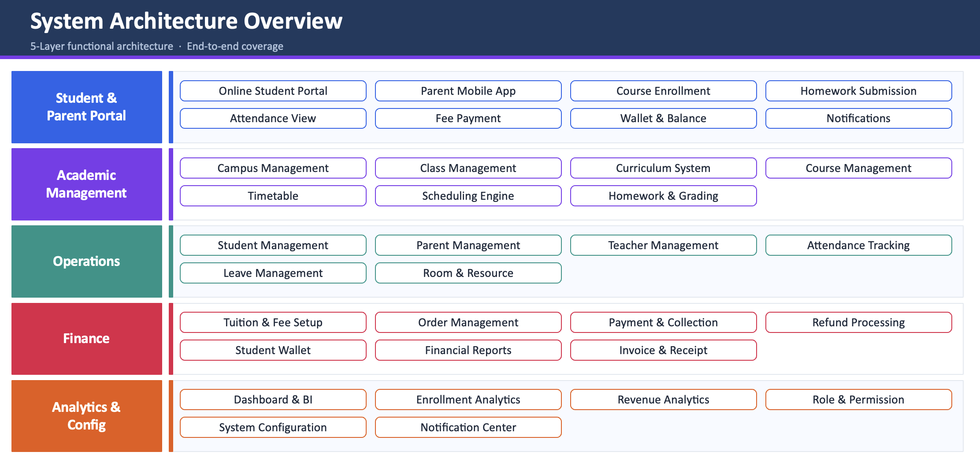Image resolution: width=980 pixels, height=463 pixels.
Task: Click the Academic Management layer block
Action: [86, 184]
